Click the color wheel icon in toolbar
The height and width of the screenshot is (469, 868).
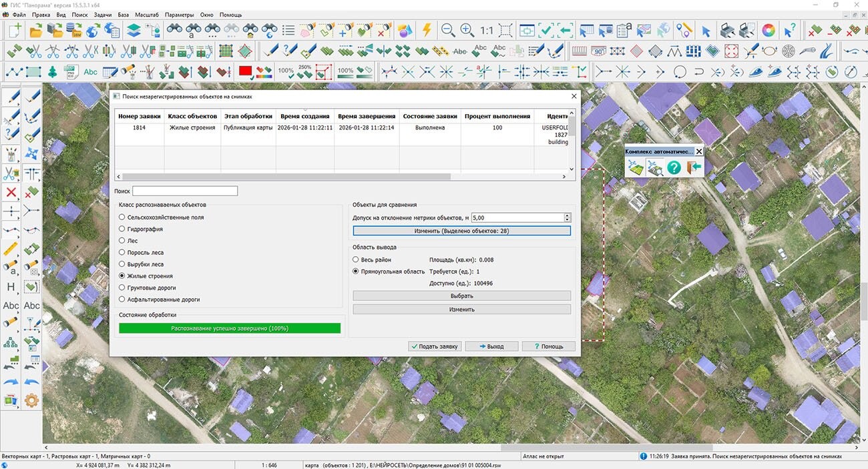click(769, 31)
